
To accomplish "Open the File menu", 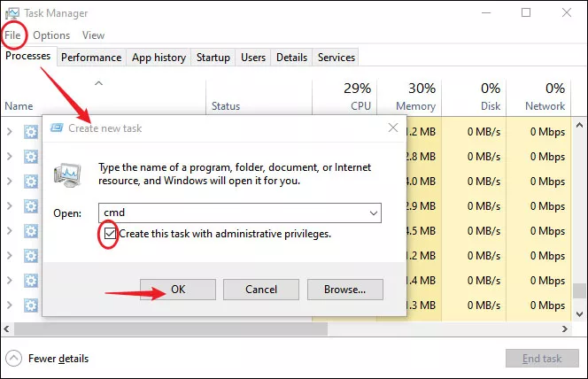I will (12, 35).
